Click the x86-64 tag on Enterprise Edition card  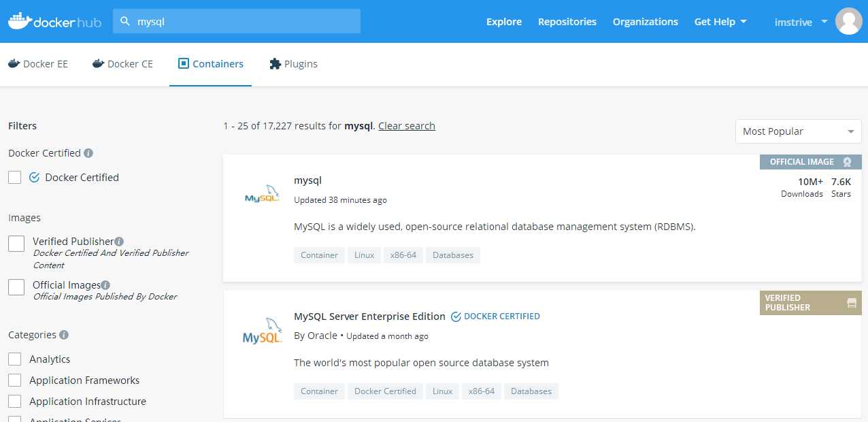pyautogui.click(x=482, y=391)
